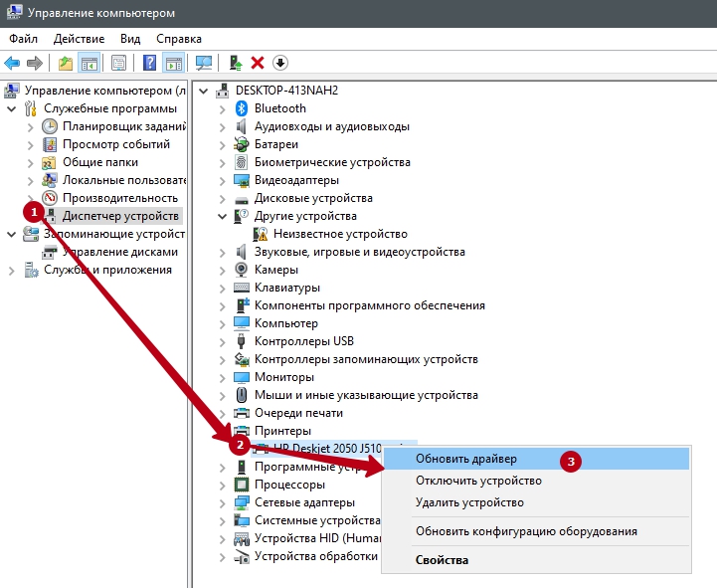Toggle the show/hide console tree toolbar button
Image resolution: width=717 pixels, height=588 pixels.
[90, 63]
